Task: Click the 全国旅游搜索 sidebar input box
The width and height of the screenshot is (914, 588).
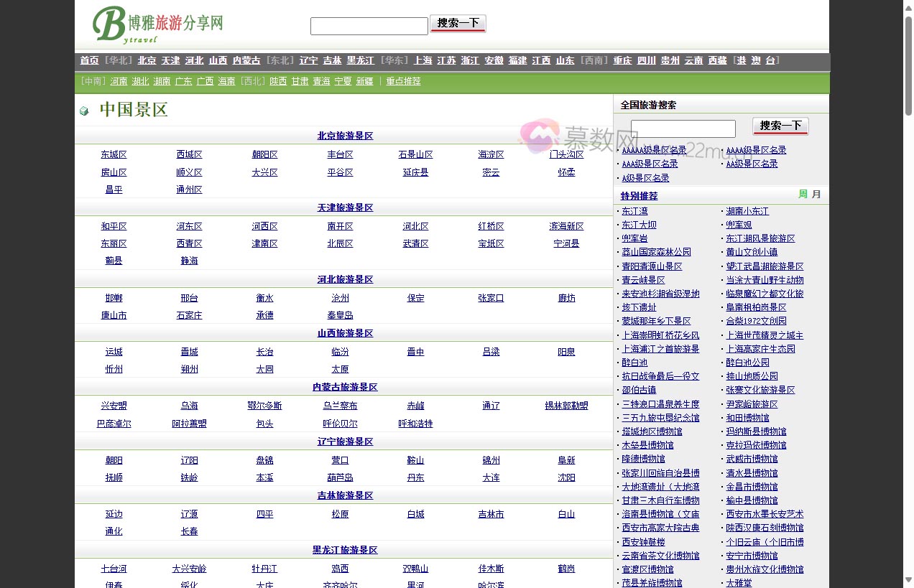Action: pyautogui.click(x=683, y=129)
